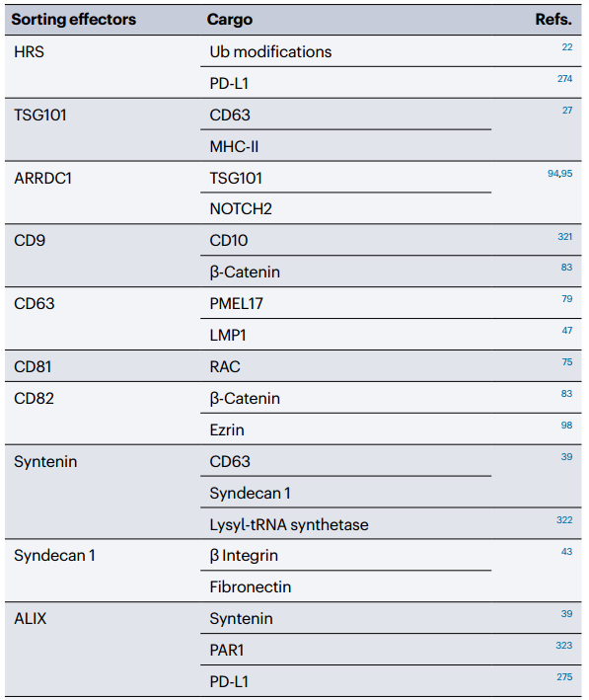Click the Fibronectin cargo cell
Screen dimensions: 589x700
[x=251, y=587]
